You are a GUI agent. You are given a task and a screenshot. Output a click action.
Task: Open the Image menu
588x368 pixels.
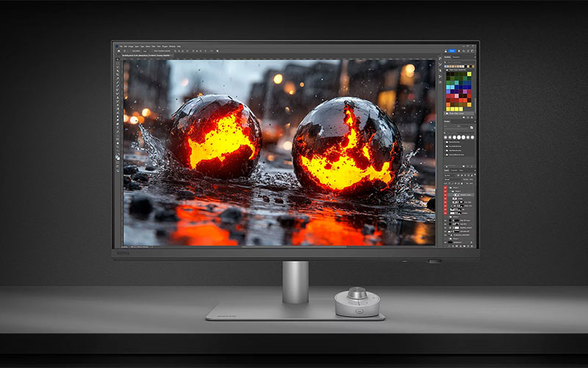click(131, 46)
